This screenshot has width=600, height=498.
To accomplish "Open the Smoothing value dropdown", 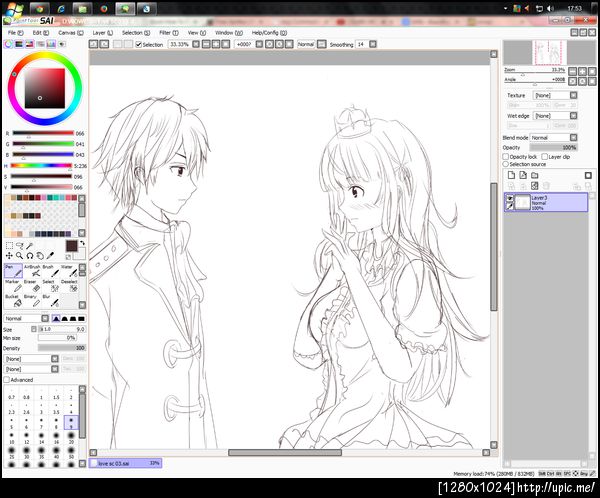I will (373, 44).
